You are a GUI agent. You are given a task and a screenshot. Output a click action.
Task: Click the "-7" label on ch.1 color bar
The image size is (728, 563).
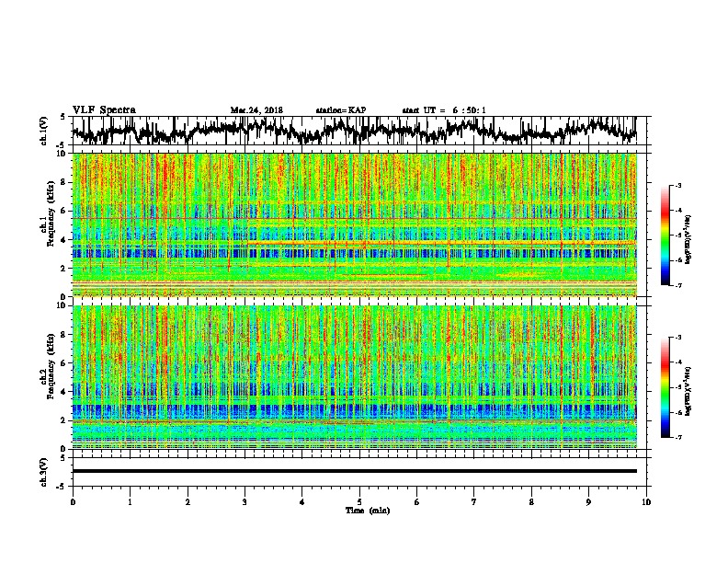[678, 285]
